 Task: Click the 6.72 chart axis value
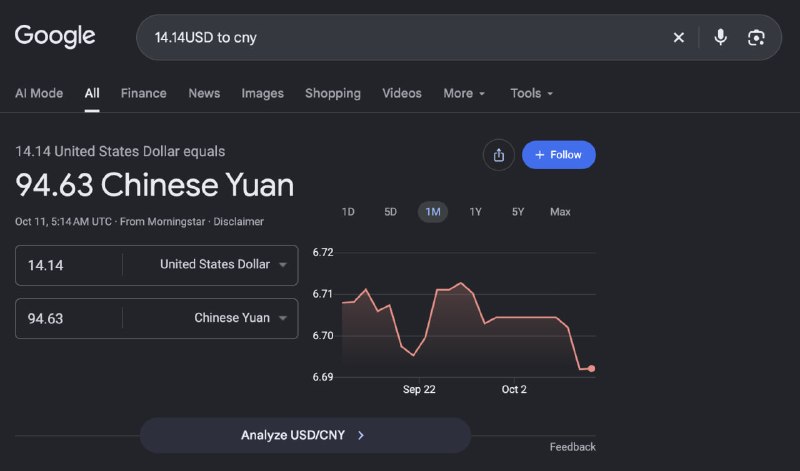pos(322,252)
